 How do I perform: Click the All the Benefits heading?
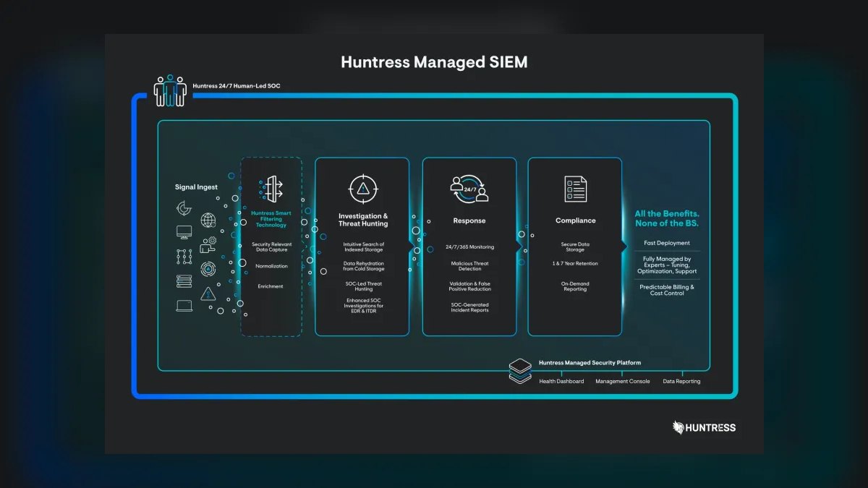(667, 218)
